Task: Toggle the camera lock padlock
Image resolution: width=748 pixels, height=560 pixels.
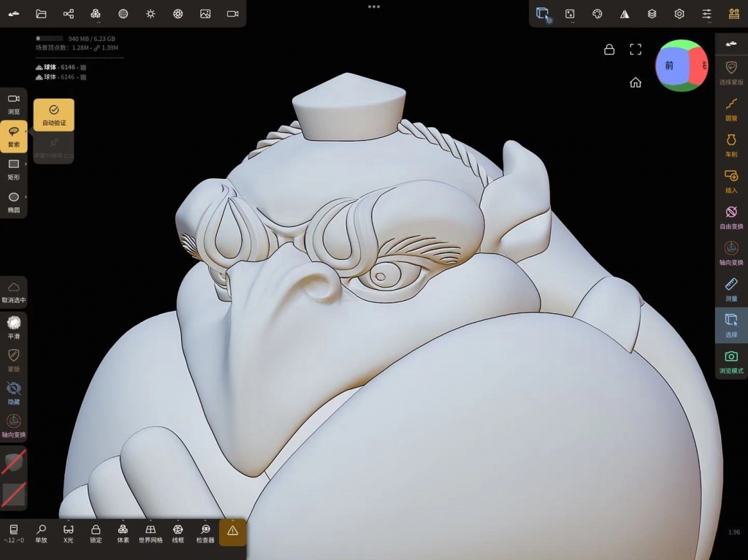Action: [609, 50]
